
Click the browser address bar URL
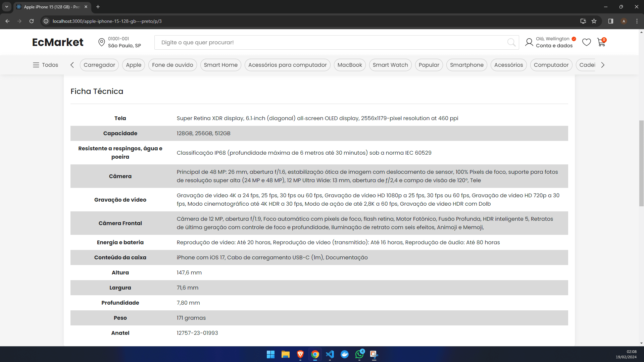107,21
